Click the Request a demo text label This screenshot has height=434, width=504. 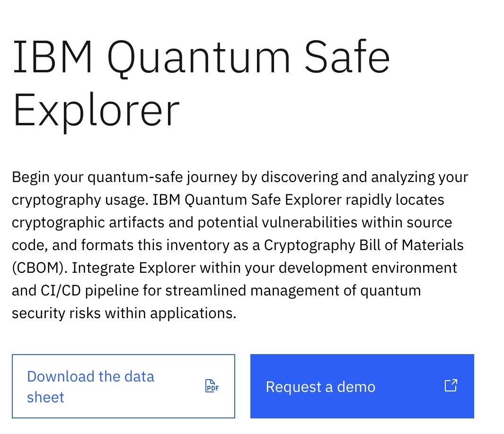coord(320,386)
